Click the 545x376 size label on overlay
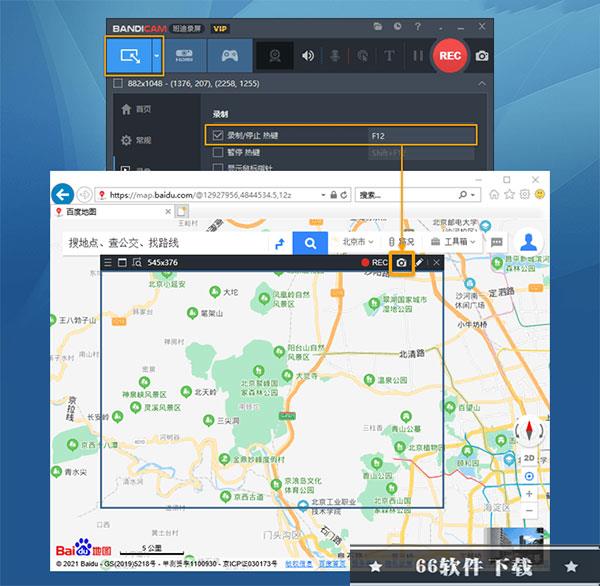 (x=162, y=263)
